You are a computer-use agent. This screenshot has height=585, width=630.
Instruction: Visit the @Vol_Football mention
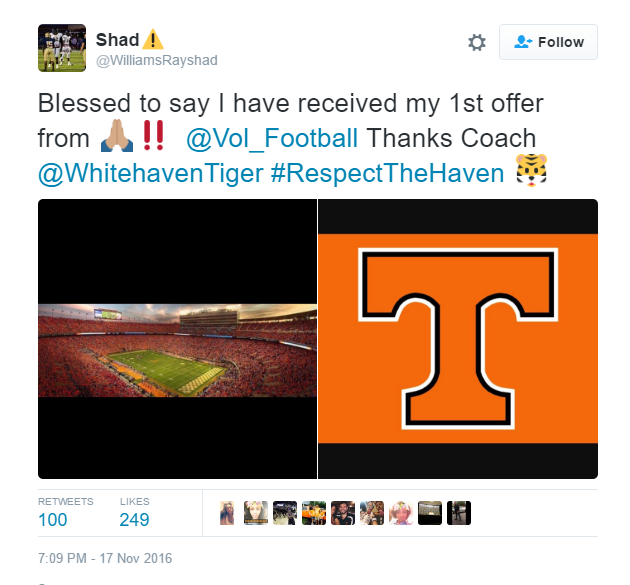coord(272,138)
